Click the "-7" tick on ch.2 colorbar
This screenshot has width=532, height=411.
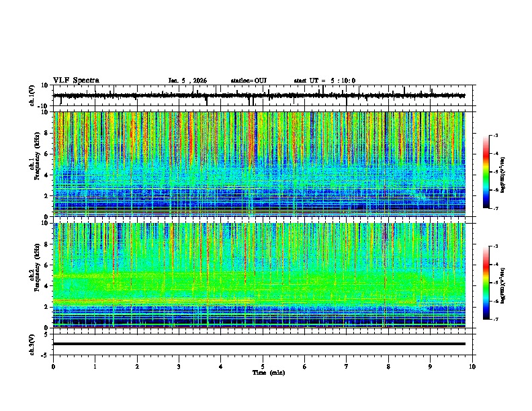pos(495,320)
